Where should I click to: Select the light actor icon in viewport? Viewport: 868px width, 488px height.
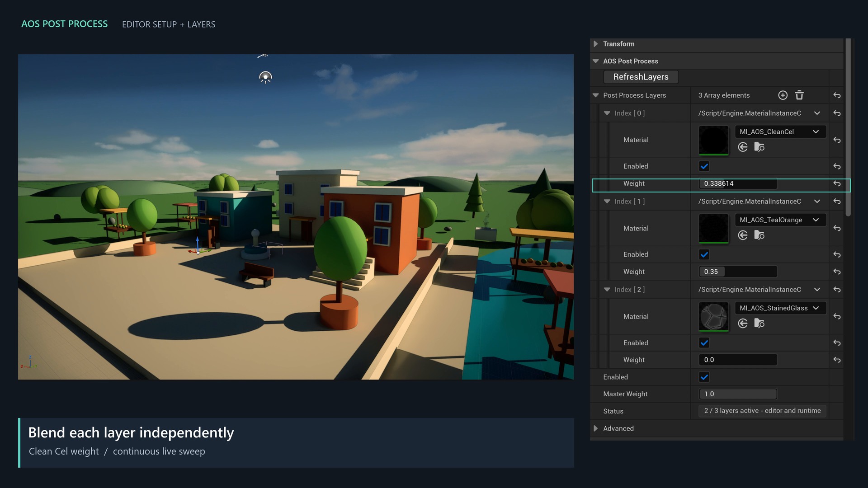click(x=265, y=77)
